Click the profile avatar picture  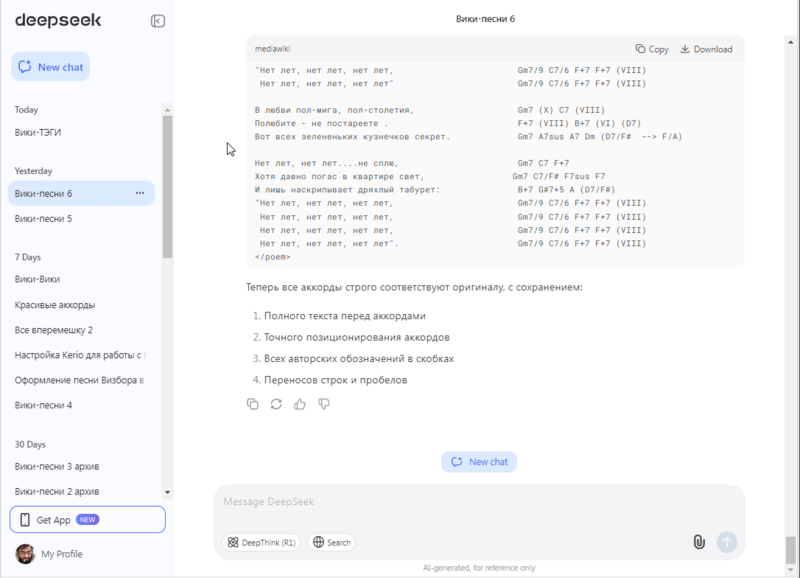[x=25, y=554]
